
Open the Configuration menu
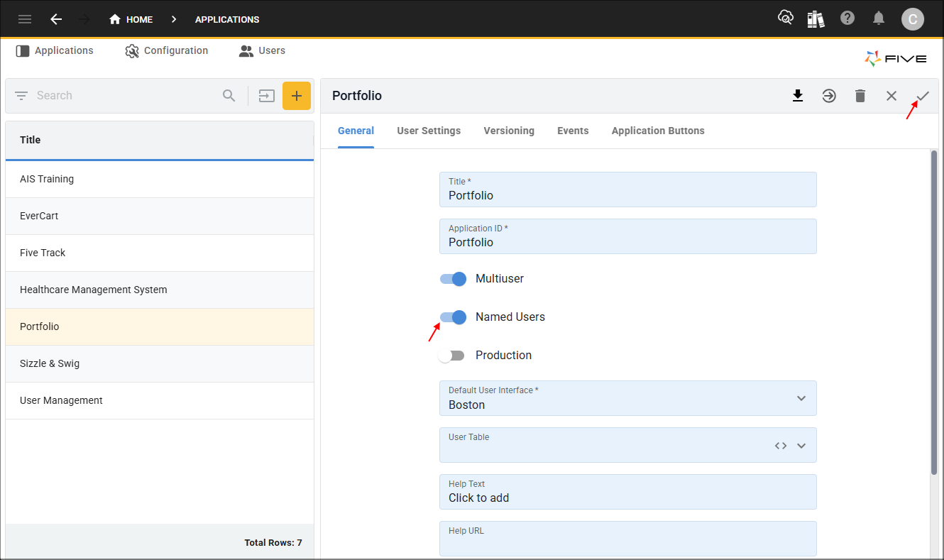point(167,51)
